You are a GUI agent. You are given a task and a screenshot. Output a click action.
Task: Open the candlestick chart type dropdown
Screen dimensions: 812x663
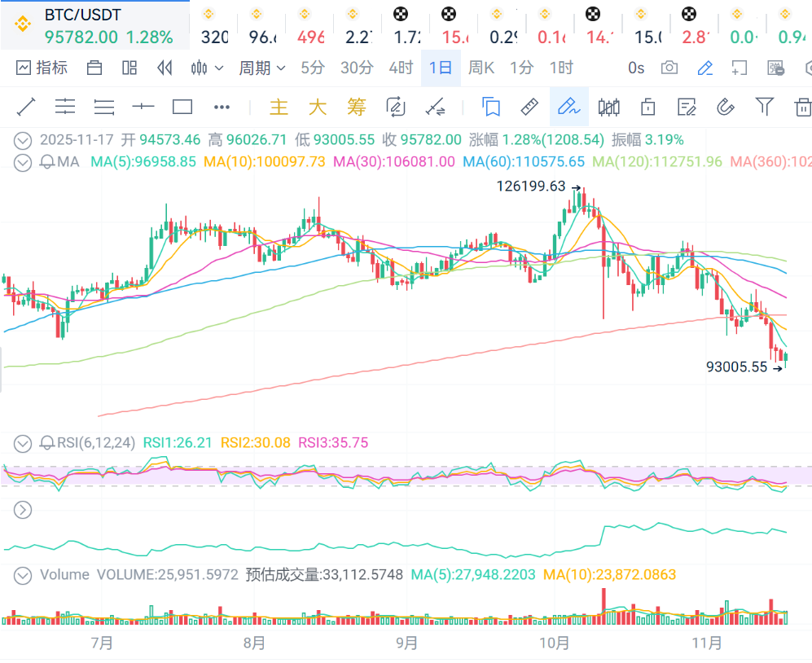207,68
